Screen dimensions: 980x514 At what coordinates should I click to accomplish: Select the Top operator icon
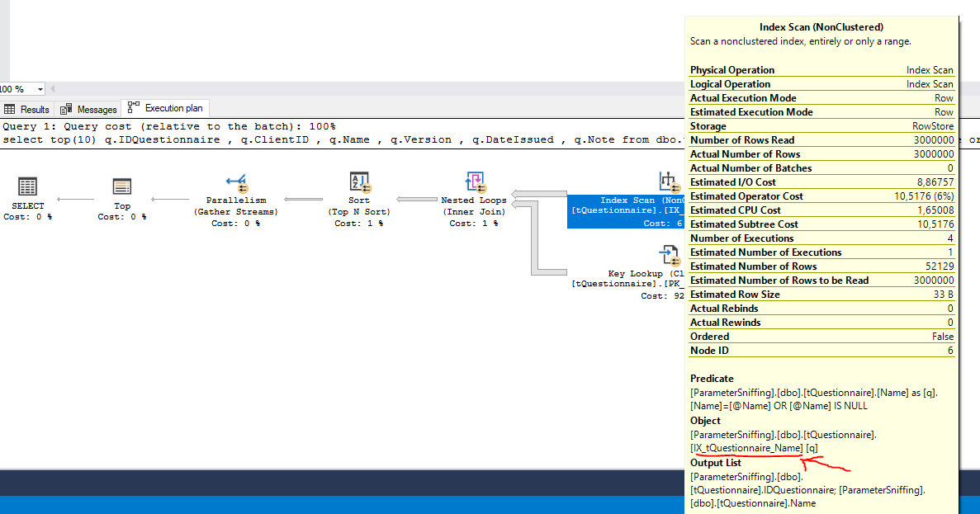click(122, 186)
